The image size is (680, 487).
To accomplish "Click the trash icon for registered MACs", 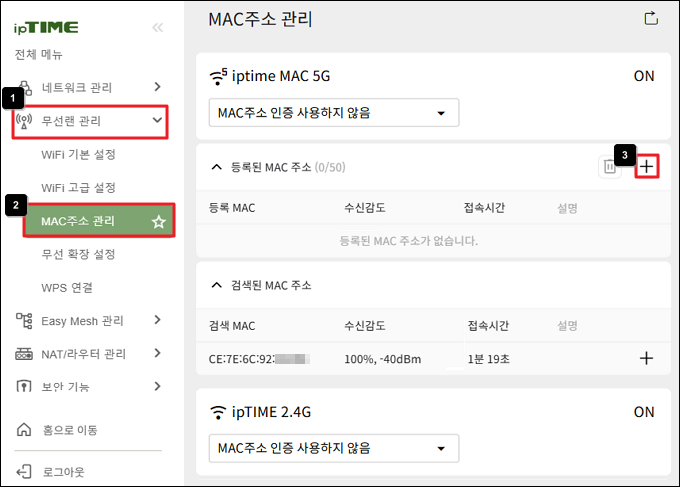I will point(609,167).
